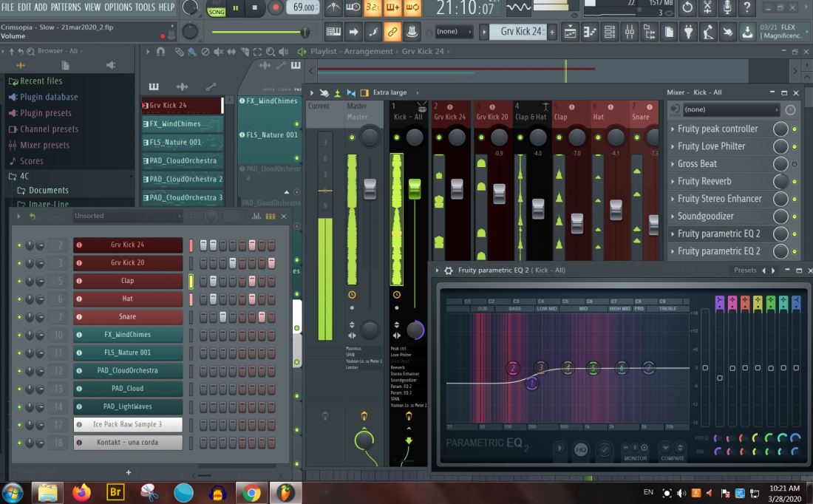Expand the Soundgoodizer effect slot menu
Screen dimensions: 813x504
point(673,217)
